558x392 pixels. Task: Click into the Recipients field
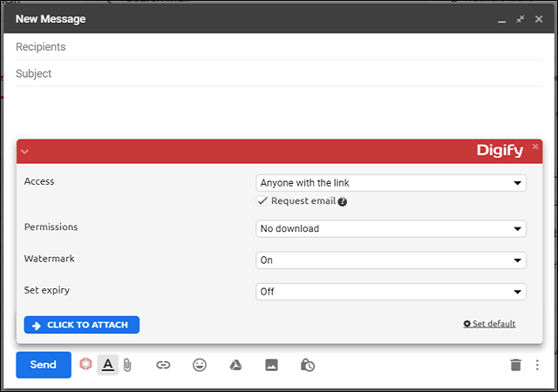279,46
